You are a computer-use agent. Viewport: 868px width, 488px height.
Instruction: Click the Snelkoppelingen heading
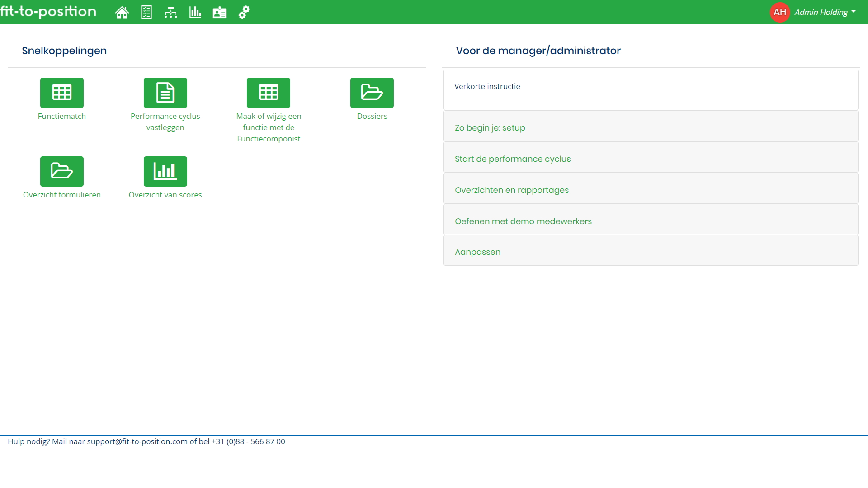point(64,51)
